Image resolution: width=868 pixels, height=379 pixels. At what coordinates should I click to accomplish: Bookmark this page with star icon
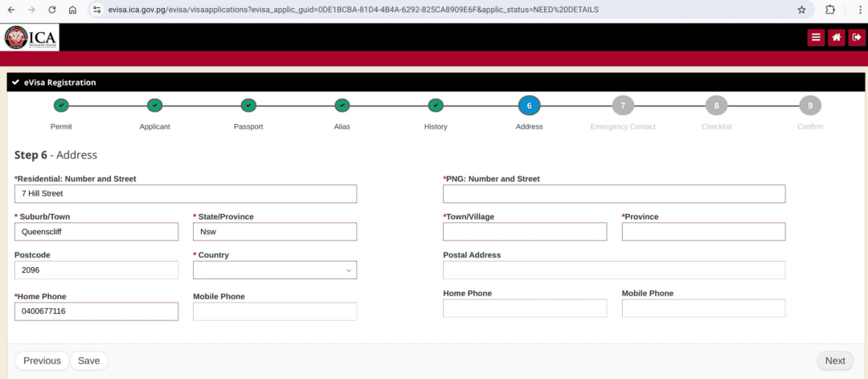click(x=801, y=10)
